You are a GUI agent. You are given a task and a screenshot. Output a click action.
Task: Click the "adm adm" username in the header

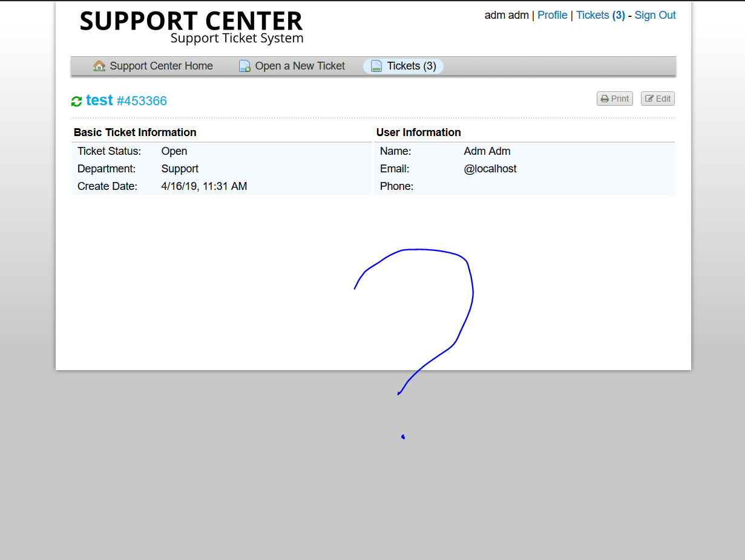point(507,15)
